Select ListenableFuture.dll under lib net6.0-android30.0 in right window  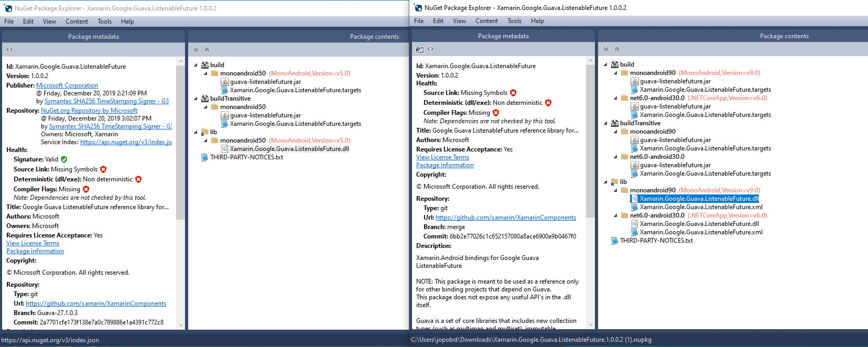coord(699,224)
